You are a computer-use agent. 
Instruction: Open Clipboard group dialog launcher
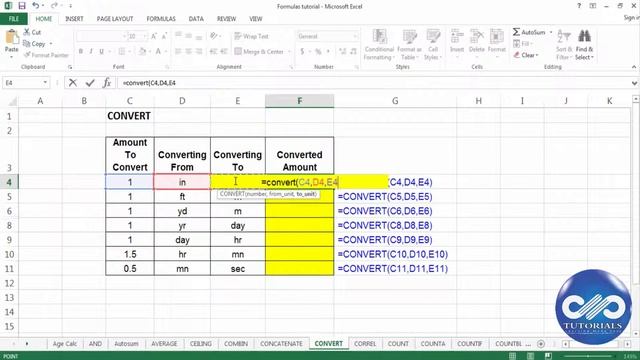tap(70, 67)
